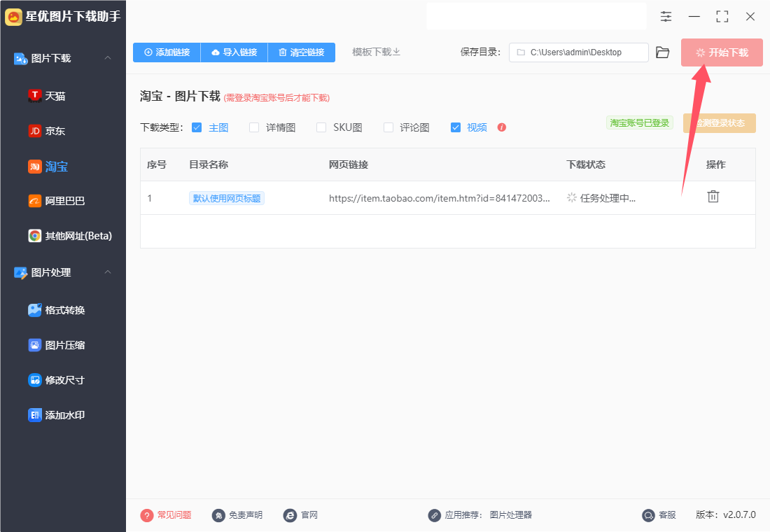This screenshot has height=532, width=770.
Task: Click the 免责声明 icon
Action: (218, 515)
